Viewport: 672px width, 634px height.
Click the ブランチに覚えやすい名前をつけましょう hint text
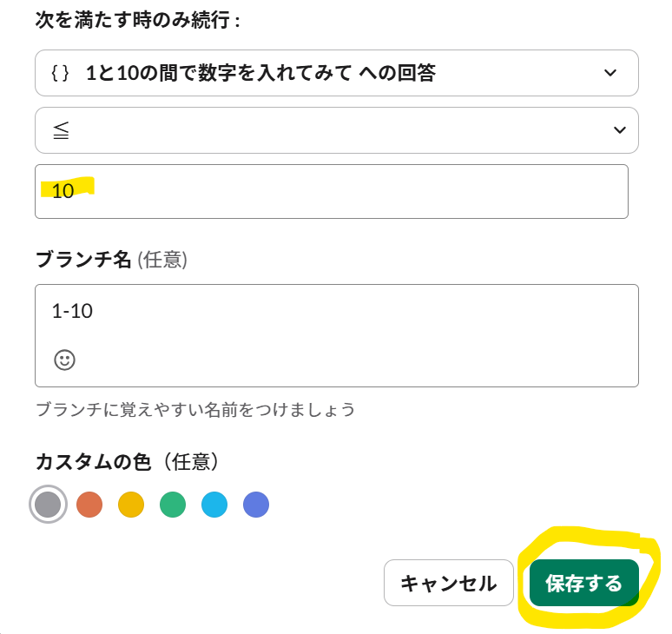pos(195,409)
